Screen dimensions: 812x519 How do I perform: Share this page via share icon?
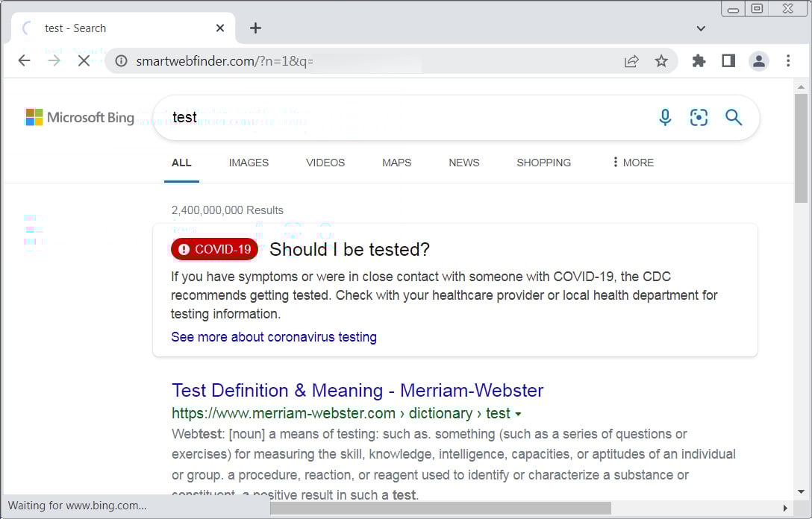pyautogui.click(x=631, y=61)
